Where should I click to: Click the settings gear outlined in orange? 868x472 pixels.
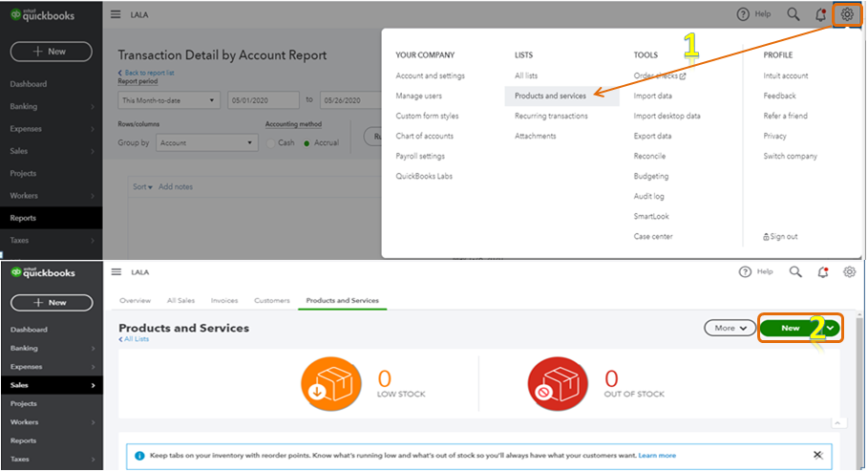point(847,14)
